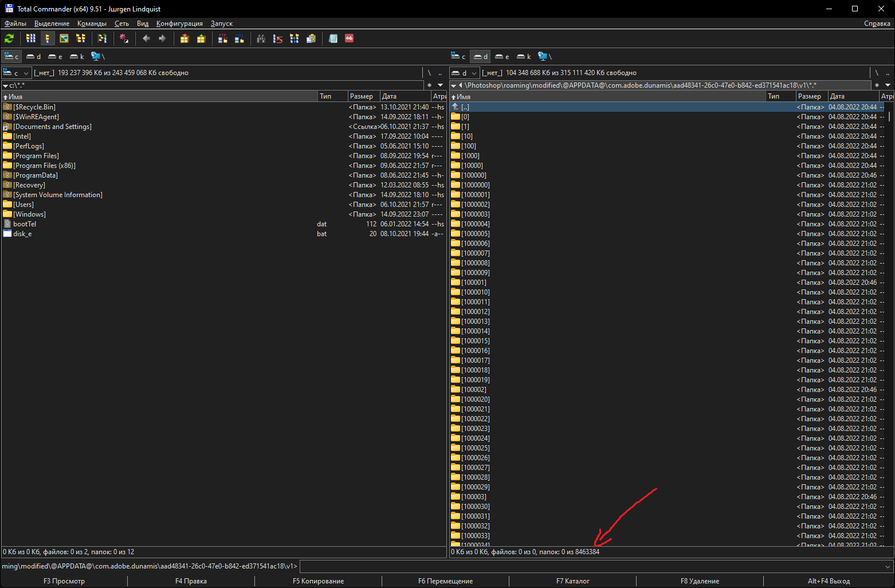Open the Запуск menu
Image resolution: width=895 pixels, height=588 pixels.
click(x=222, y=23)
